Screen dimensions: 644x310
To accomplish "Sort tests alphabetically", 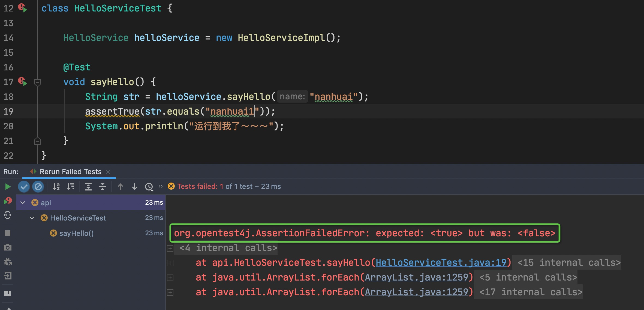I will [56, 187].
